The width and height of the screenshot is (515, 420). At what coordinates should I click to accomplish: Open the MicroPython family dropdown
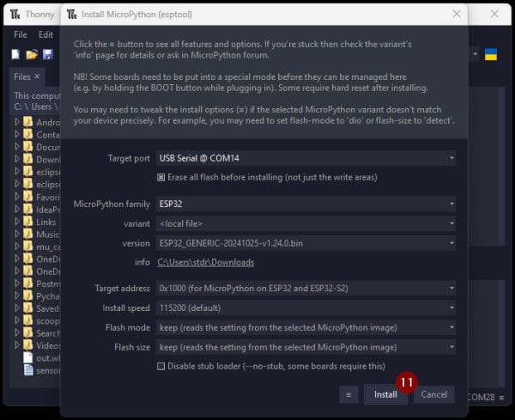[306, 204]
